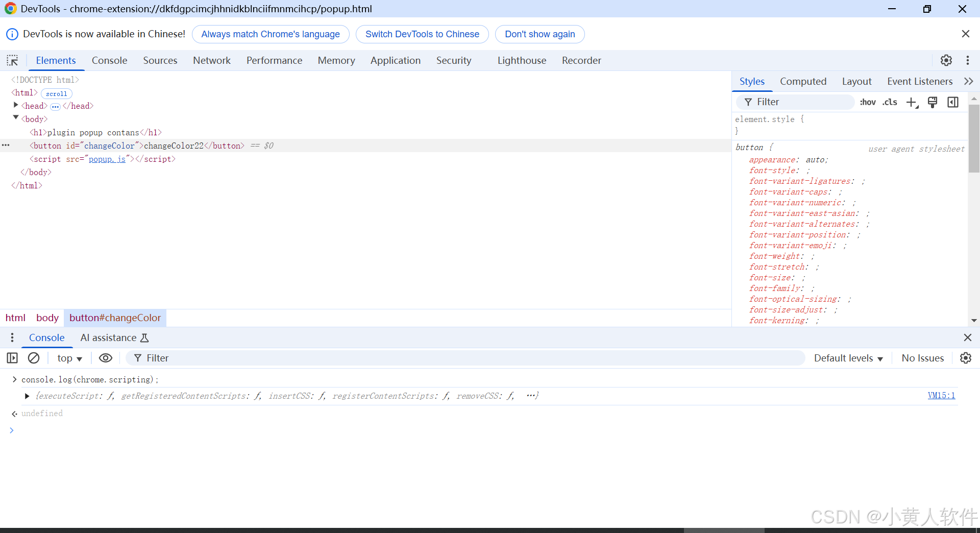This screenshot has width=980, height=533.
Task: Show more Styles pane tabs chevron
Action: (969, 81)
